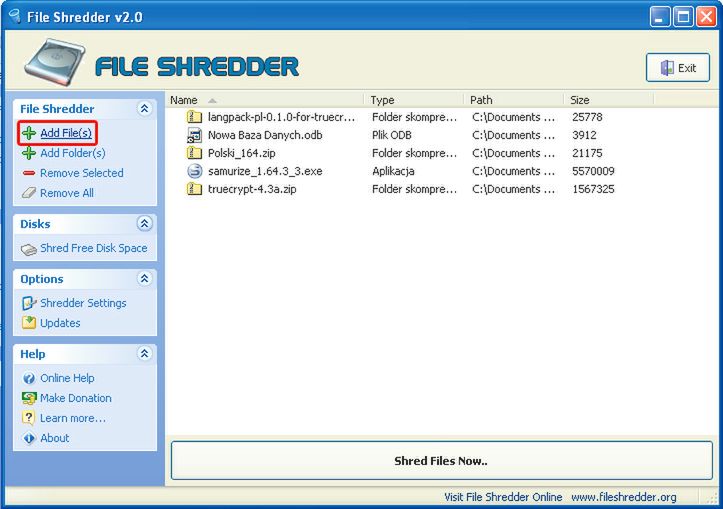
Task: Sort list by the Path column header
Action: (x=514, y=100)
